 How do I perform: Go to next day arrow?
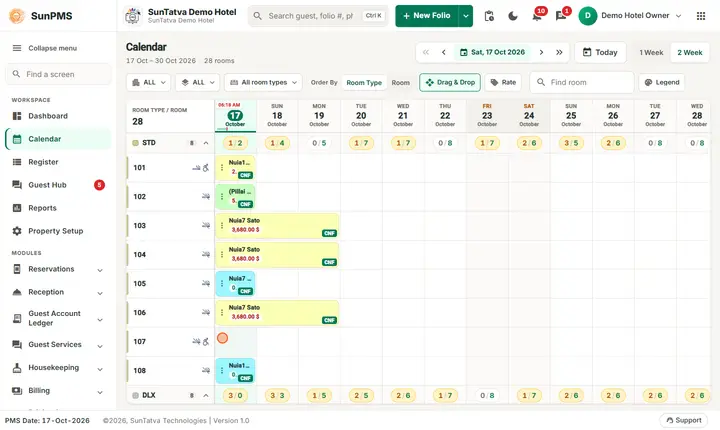pyautogui.click(x=541, y=52)
